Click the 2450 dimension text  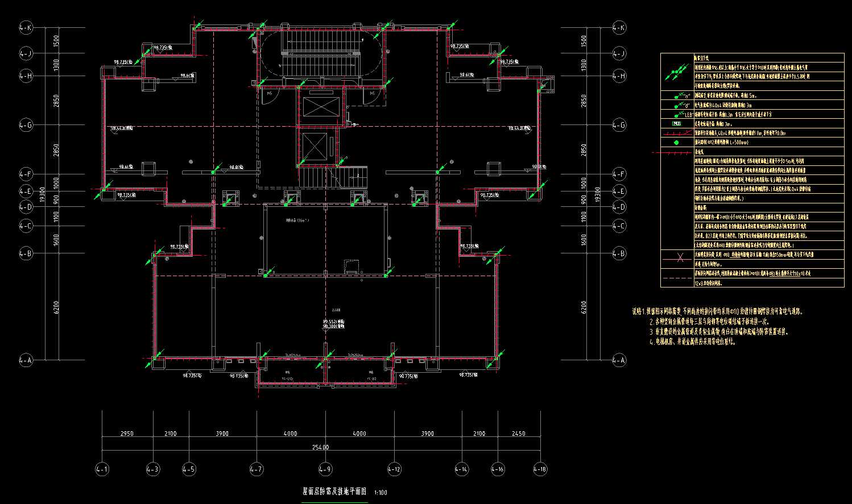[x=518, y=434]
